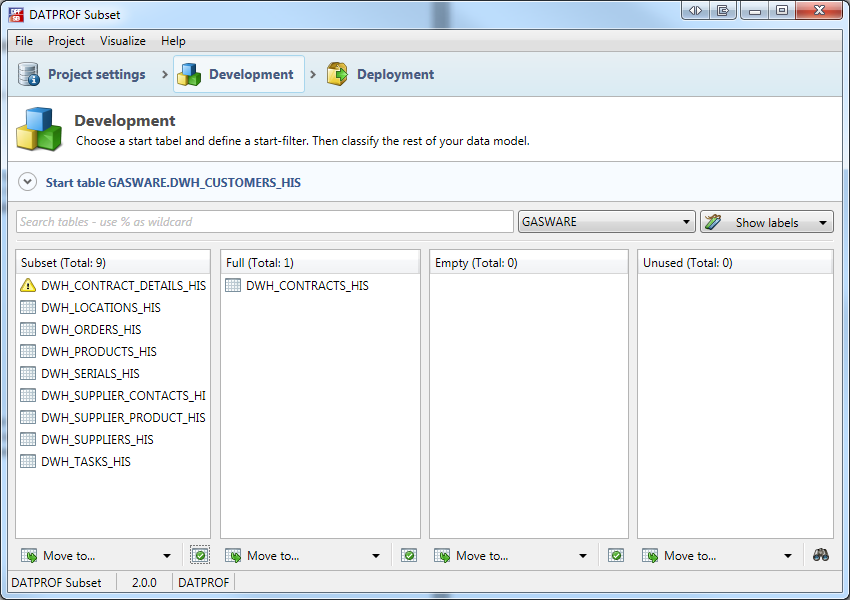
Task: Click the table icon for DWH_ORDERS_HIS
Action: (28, 330)
